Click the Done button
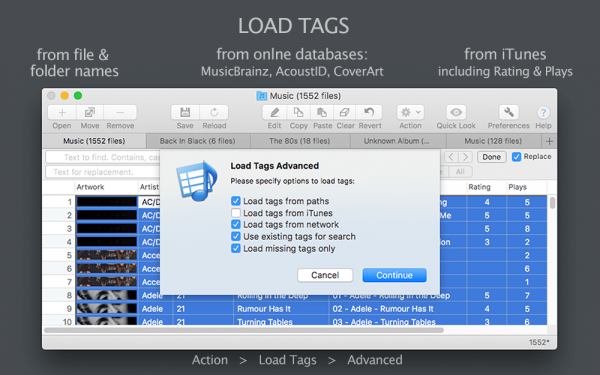This screenshot has height=375, width=600. click(491, 157)
